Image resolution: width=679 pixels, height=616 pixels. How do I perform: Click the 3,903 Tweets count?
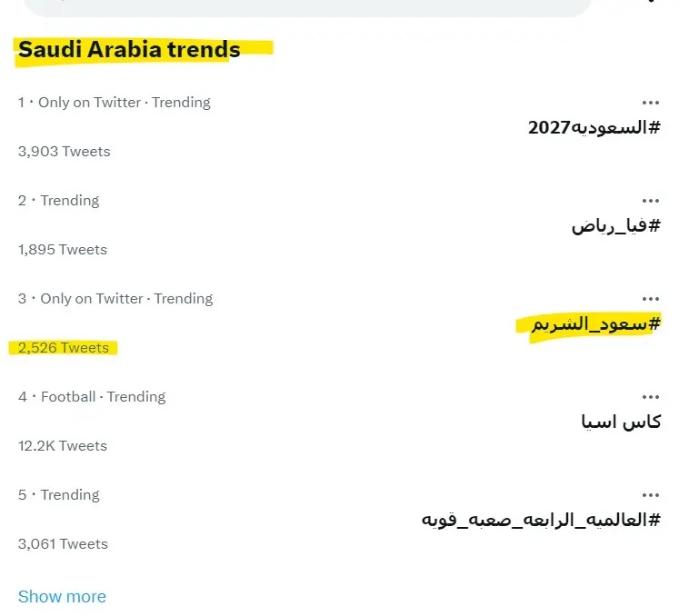pyautogui.click(x=64, y=152)
